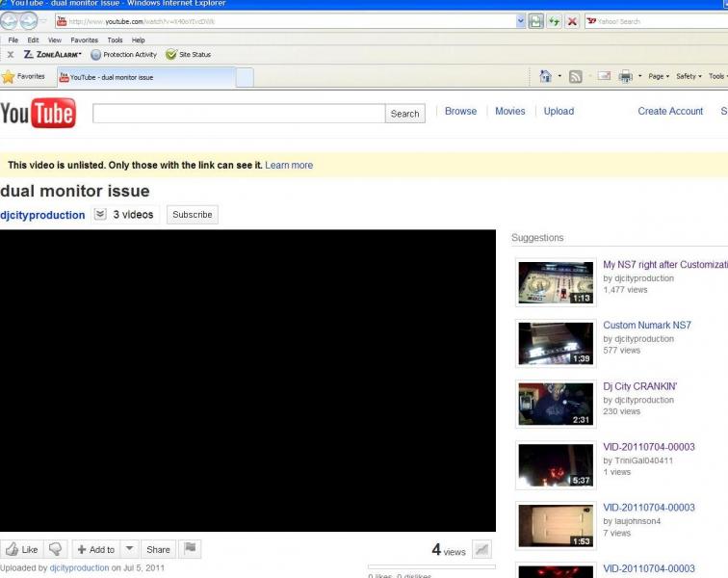Expand the 3 videos channel dropdown
The image size is (728, 578).
124,215
